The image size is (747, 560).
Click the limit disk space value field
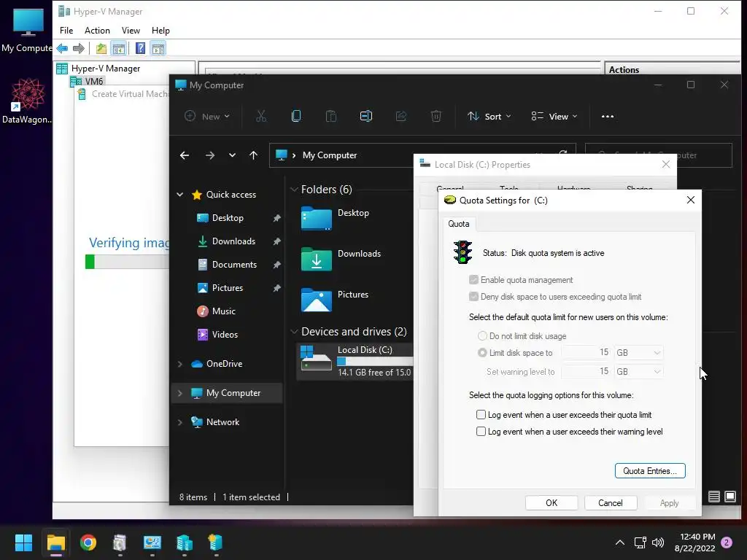pyautogui.click(x=587, y=352)
